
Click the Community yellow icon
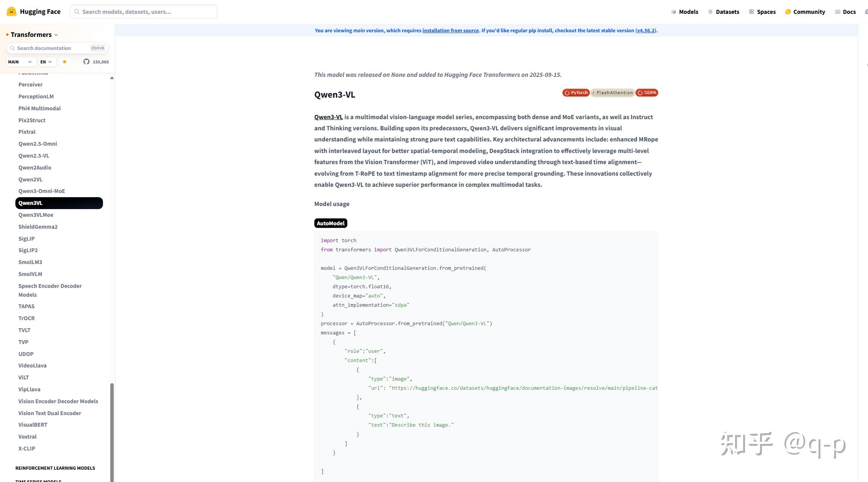coord(788,12)
